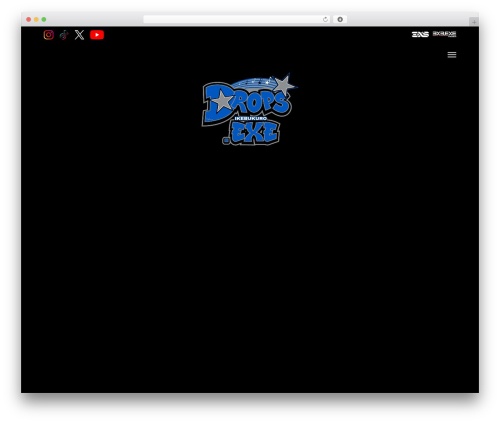Reload the page with refresh icon

325,19
